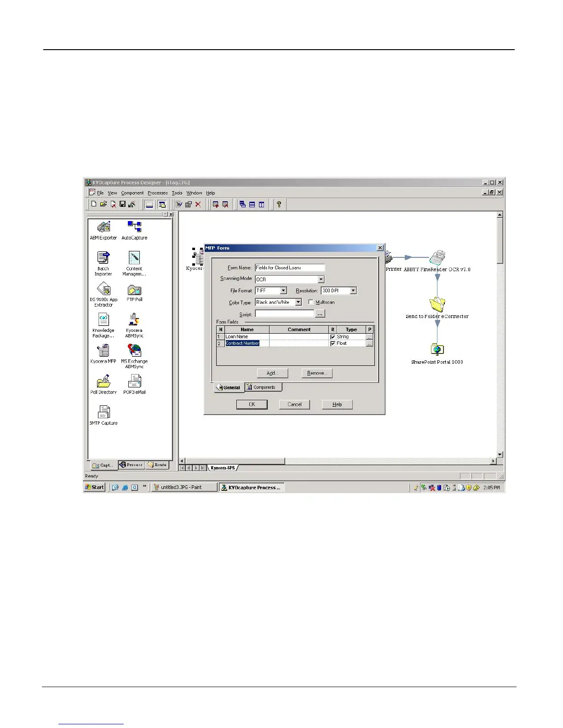Click the Start button on the taskbar

pyautogui.click(x=95, y=487)
